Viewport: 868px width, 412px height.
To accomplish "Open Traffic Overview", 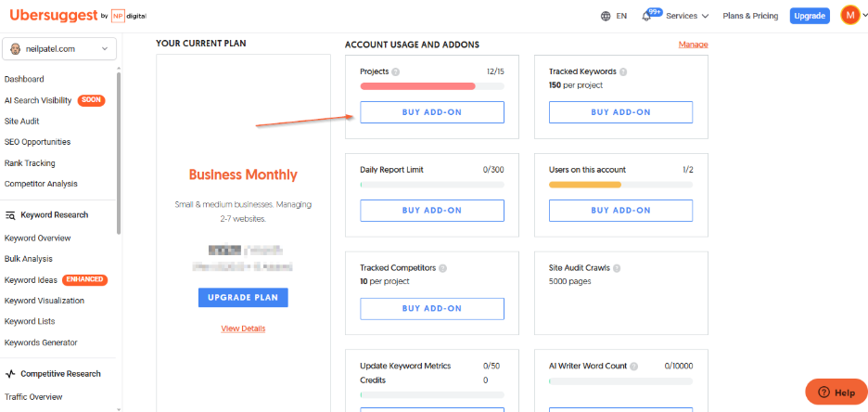I will (33, 397).
